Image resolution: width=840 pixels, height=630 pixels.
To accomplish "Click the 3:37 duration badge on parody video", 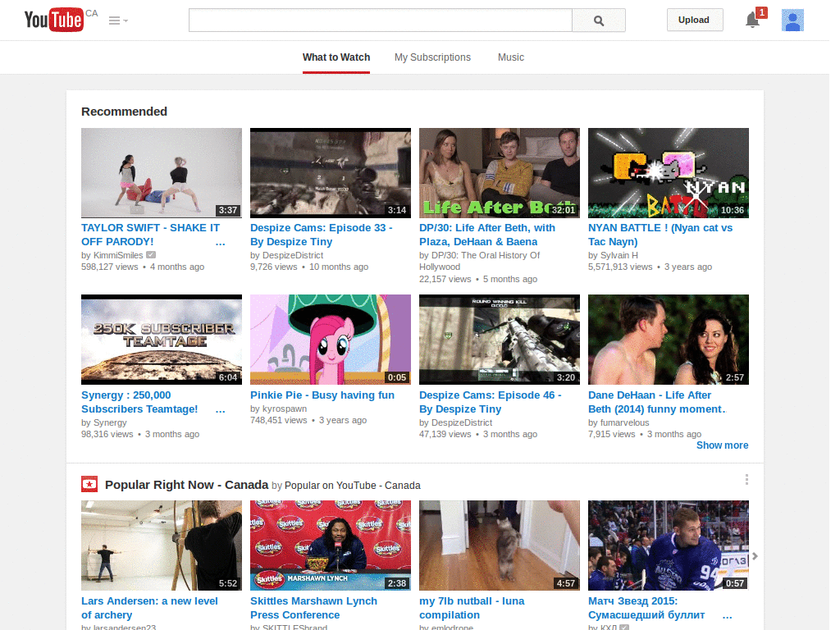I will point(228,210).
